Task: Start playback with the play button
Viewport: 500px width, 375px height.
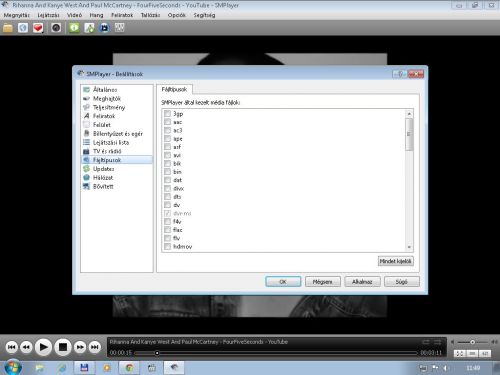Action: [43, 347]
